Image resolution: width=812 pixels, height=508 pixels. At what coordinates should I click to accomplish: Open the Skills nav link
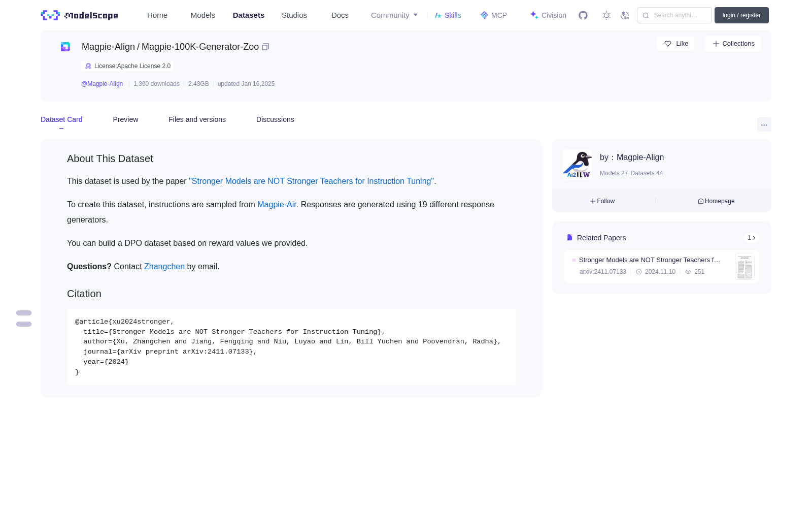448,15
